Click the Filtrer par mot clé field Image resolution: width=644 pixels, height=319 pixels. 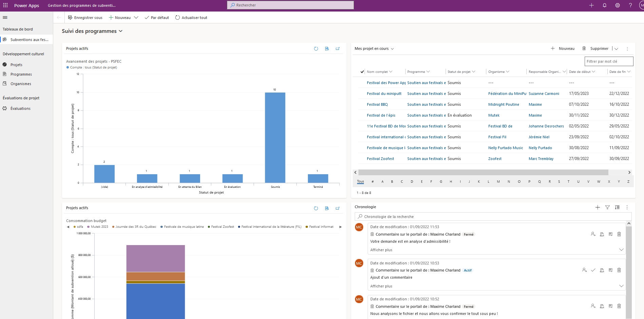pyautogui.click(x=609, y=61)
